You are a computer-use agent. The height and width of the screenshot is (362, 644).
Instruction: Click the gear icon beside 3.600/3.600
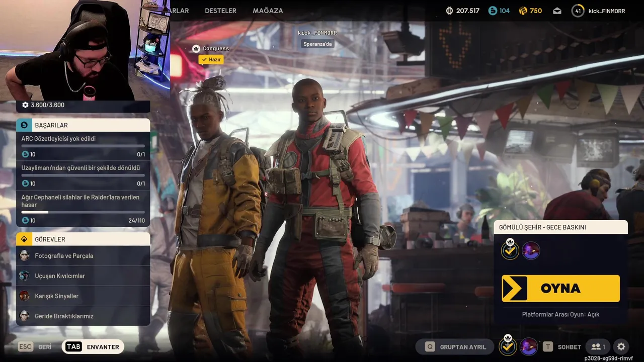(25, 105)
